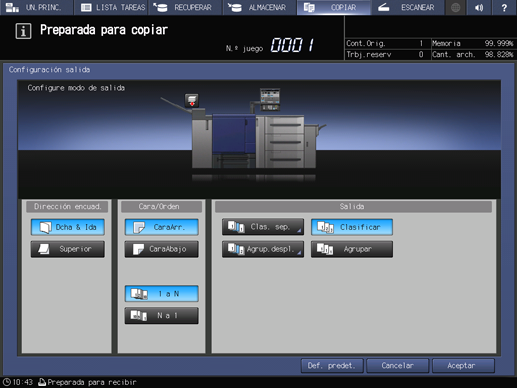
Task: Select Clasificar output mode
Action: (352, 227)
